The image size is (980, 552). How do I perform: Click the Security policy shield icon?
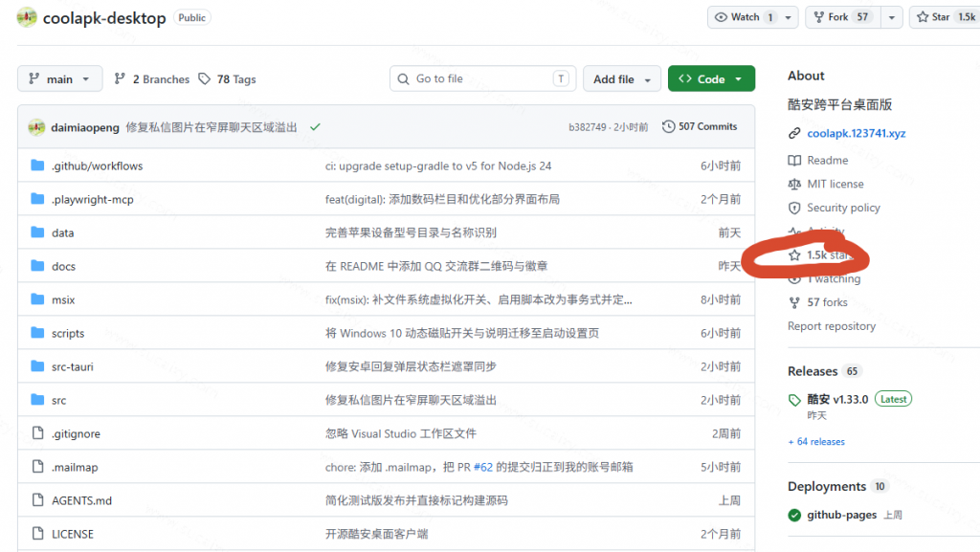point(794,208)
